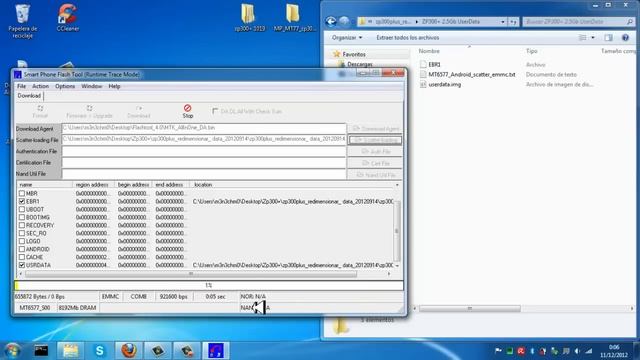Screen dimensions: 640x360
Task: Open the MP_MT77 desktop folder
Action: [294, 17]
